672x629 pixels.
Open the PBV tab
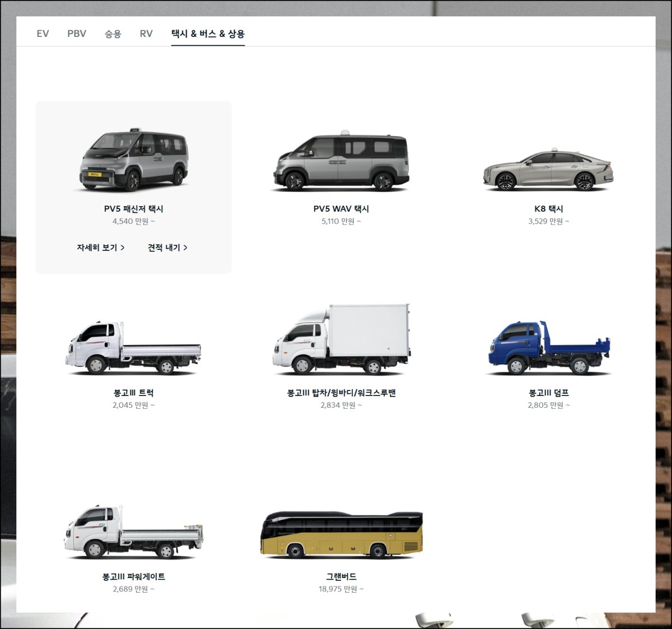point(77,34)
